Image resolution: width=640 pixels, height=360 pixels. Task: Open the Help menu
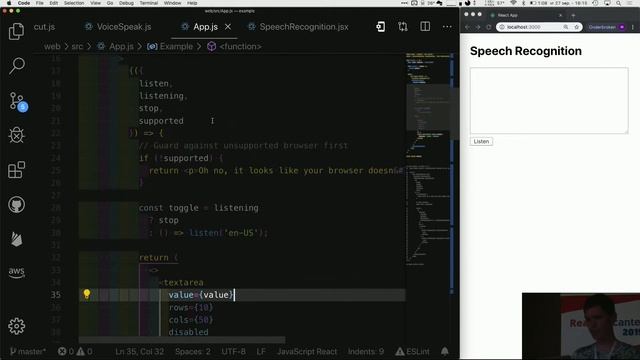click(x=192, y=3)
